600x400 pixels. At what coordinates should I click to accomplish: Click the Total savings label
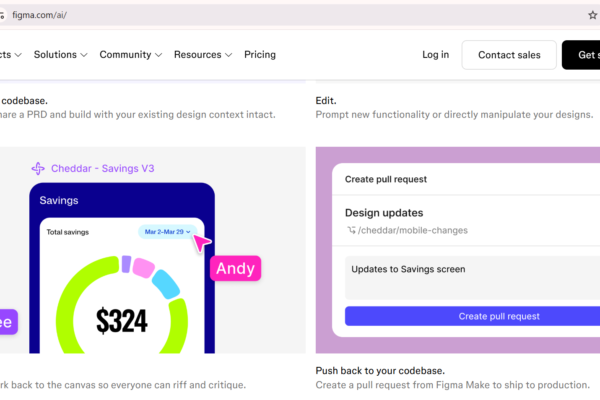(x=68, y=232)
